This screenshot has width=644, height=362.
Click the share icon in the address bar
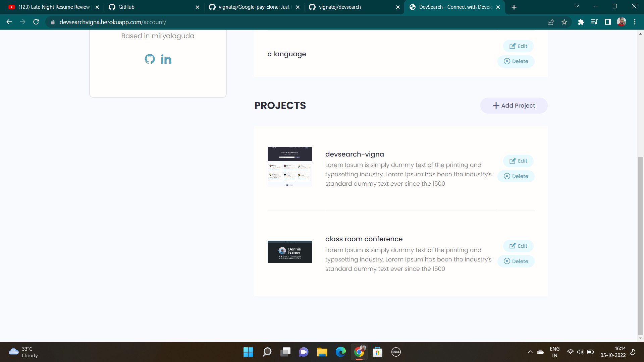551,22
